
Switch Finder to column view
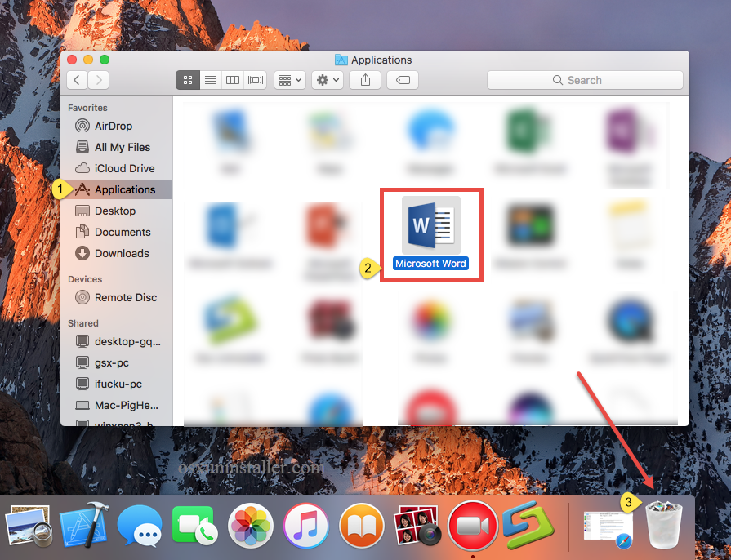point(232,79)
